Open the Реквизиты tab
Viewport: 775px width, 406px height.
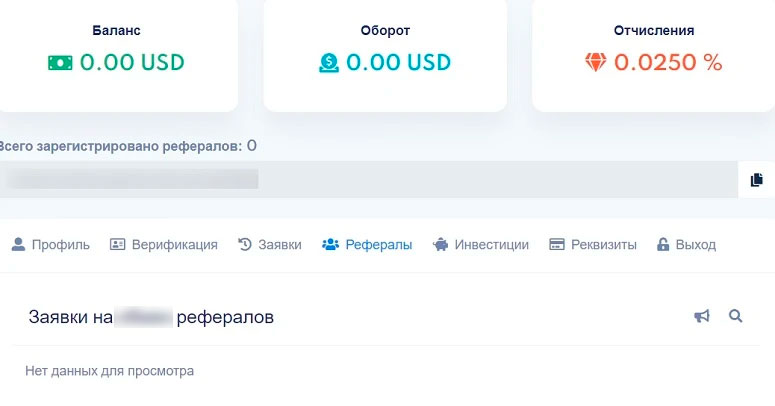(603, 245)
